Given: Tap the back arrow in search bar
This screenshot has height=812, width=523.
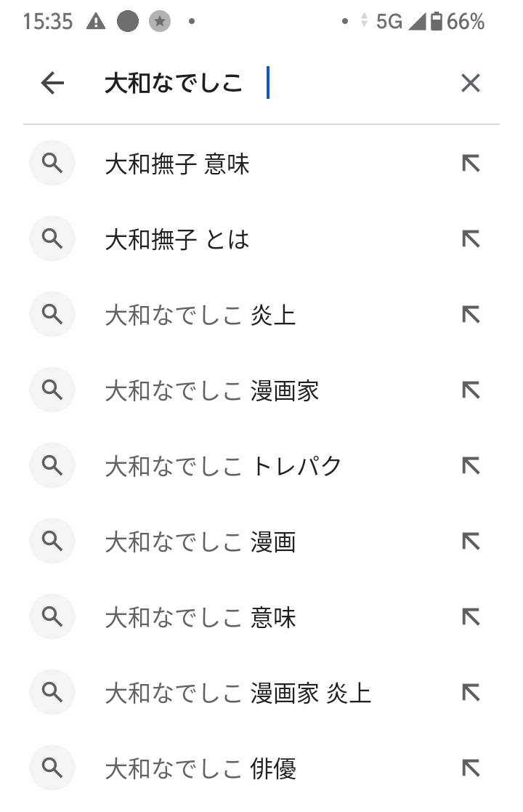Looking at the screenshot, I should point(52,84).
